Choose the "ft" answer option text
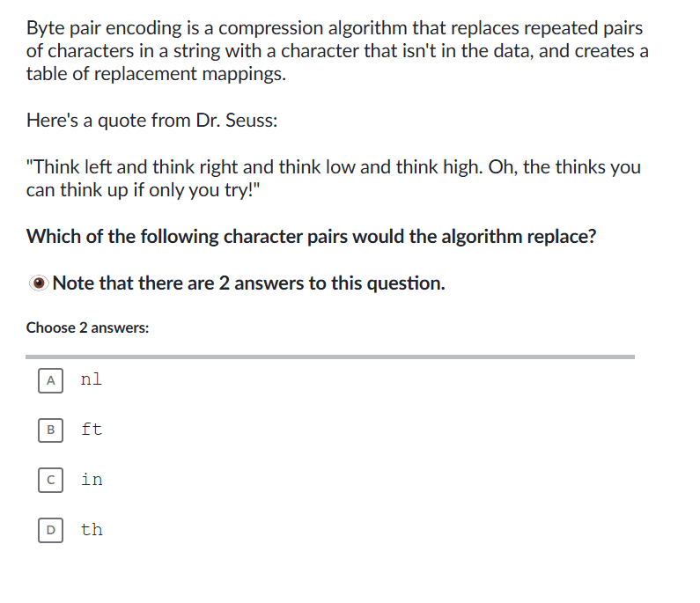The height and width of the screenshot is (603, 700). click(91, 430)
